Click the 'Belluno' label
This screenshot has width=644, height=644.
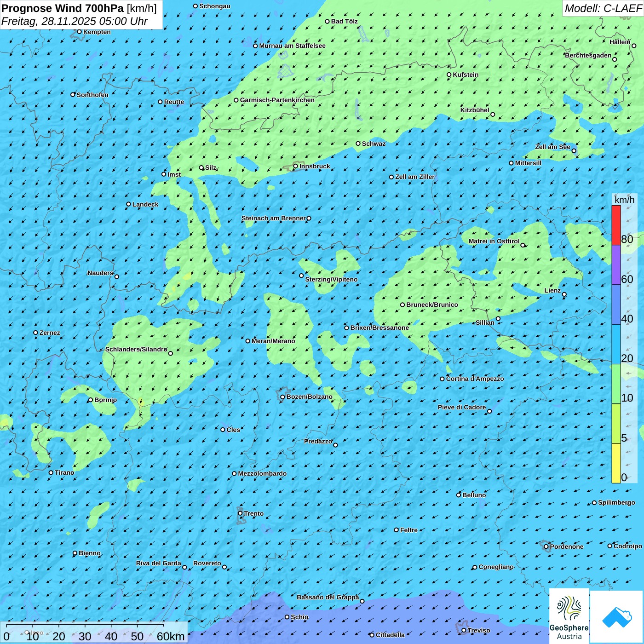tap(474, 495)
